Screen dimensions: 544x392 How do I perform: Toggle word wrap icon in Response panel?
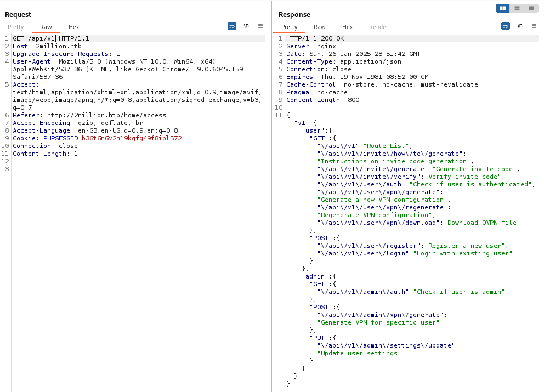pos(506,26)
